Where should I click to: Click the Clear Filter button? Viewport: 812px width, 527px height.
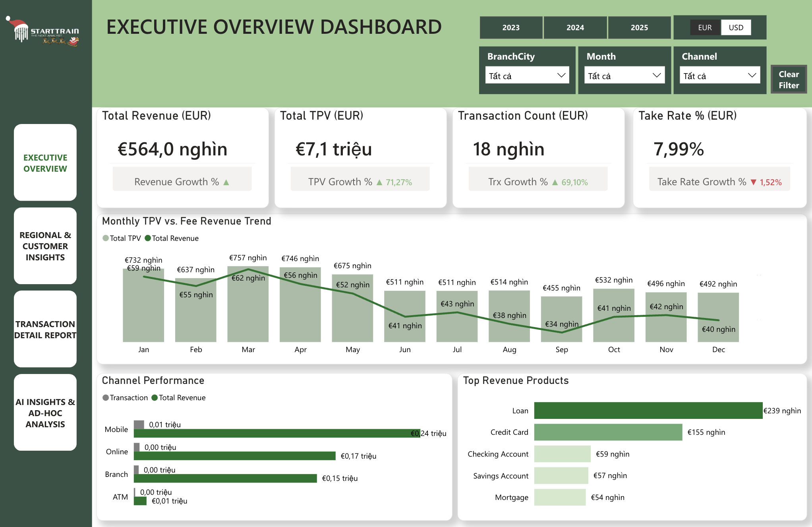click(789, 79)
